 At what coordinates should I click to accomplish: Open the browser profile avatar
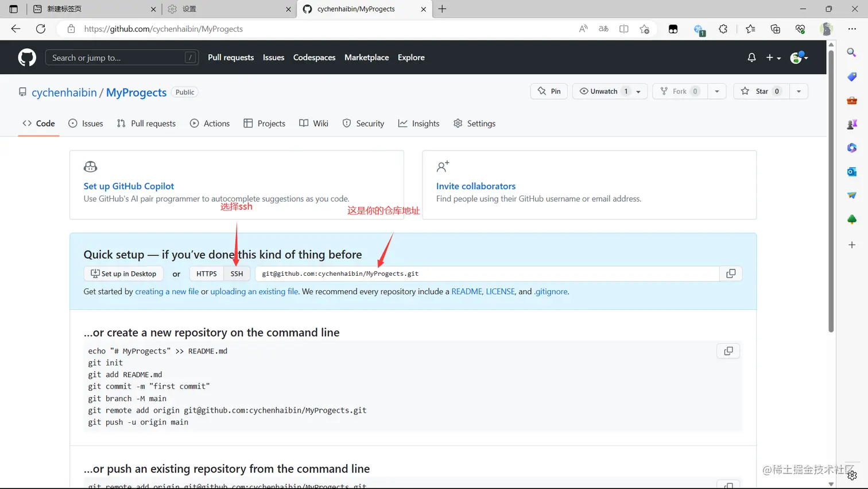827,29
